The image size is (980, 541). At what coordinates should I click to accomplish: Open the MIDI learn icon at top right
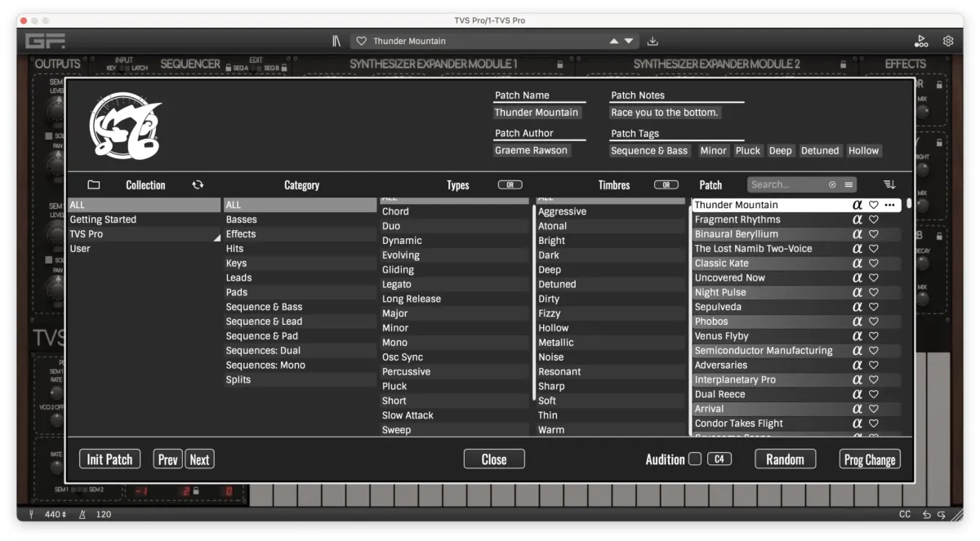[x=921, y=41]
